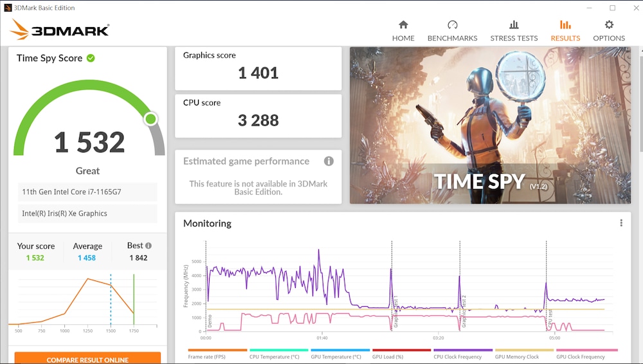Open the Benchmarks gauge icon
The image size is (643, 364).
[x=452, y=25]
